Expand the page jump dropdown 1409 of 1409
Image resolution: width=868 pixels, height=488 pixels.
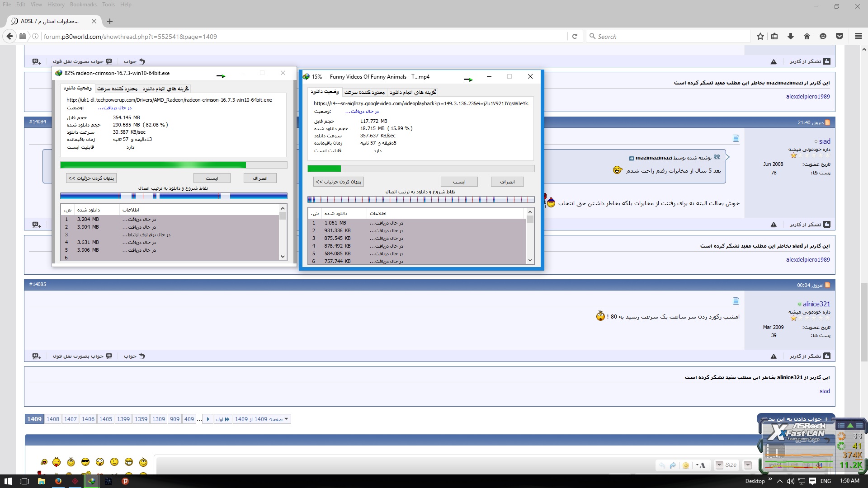pyautogui.click(x=262, y=419)
